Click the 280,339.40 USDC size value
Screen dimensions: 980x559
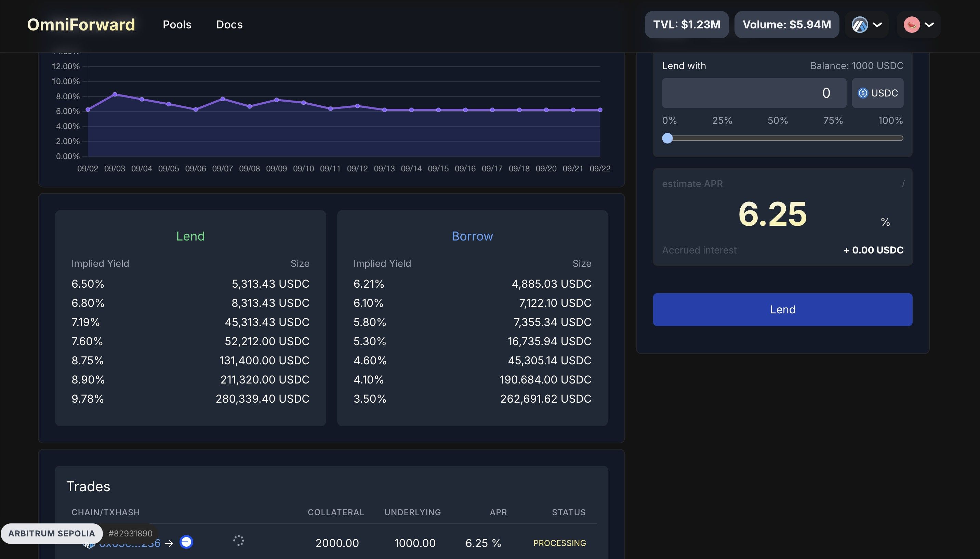click(x=263, y=399)
